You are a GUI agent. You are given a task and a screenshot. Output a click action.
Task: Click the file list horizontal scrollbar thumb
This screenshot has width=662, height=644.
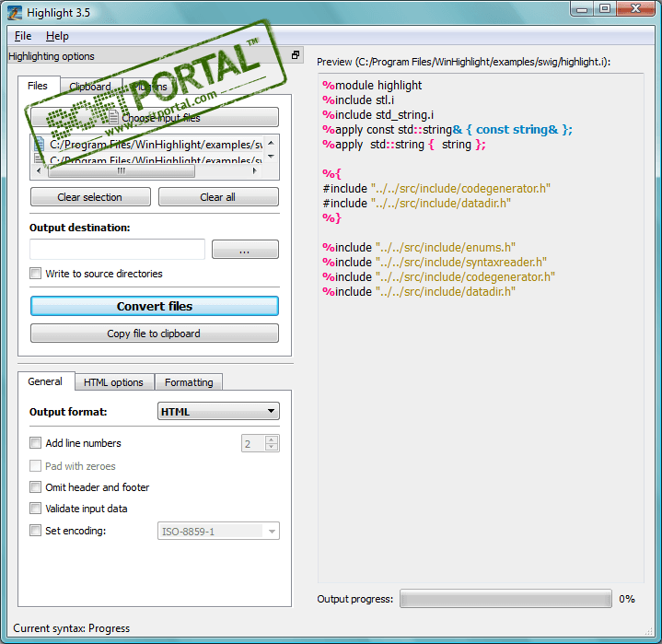click(x=122, y=170)
